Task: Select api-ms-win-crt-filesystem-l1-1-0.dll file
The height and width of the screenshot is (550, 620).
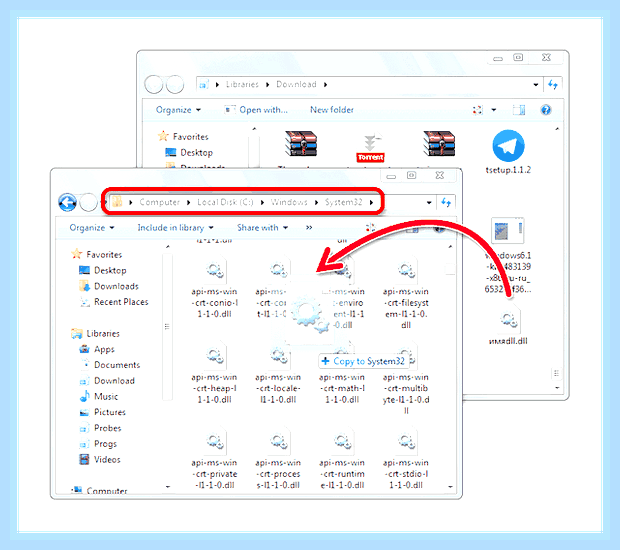Action: tap(406, 294)
